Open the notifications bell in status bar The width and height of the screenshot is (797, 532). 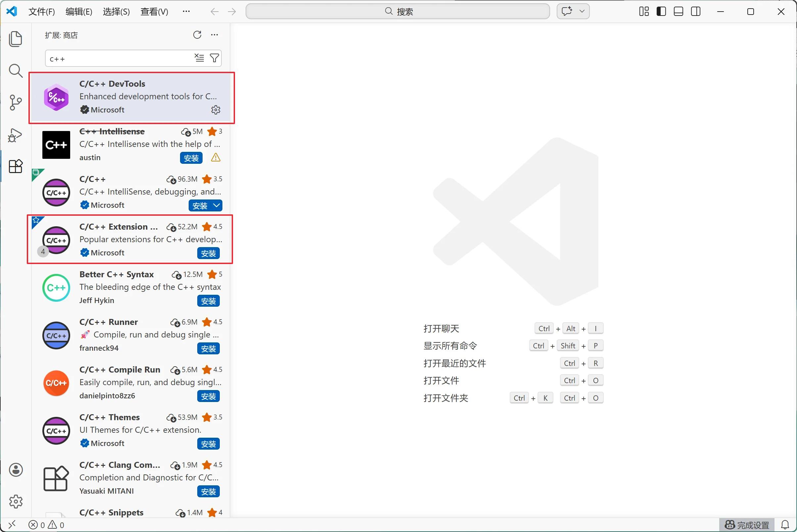pos(785,525)
